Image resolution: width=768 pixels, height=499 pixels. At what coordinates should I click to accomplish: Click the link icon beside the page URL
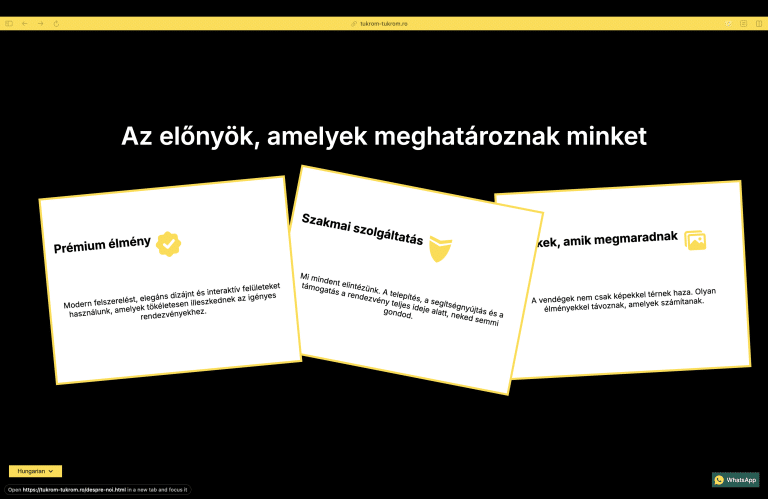coord(354,24)
